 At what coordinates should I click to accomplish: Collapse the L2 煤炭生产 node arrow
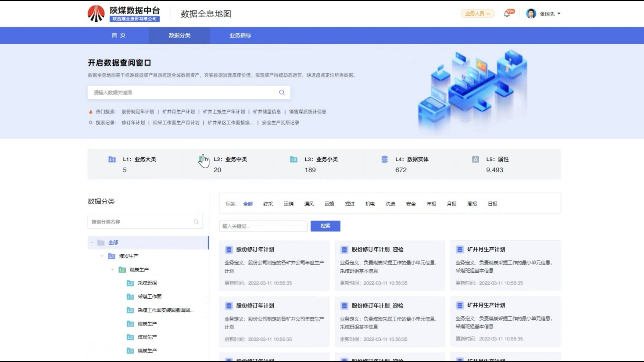113,270
